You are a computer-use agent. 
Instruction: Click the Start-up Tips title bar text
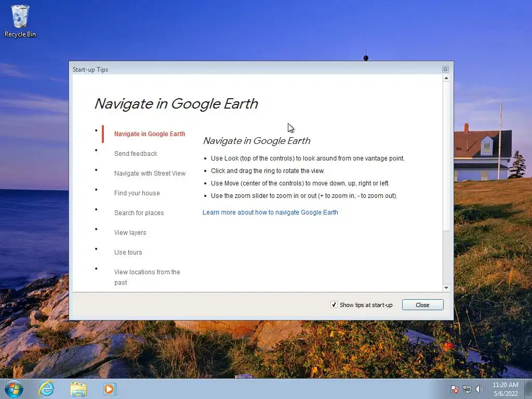(90, 70)
